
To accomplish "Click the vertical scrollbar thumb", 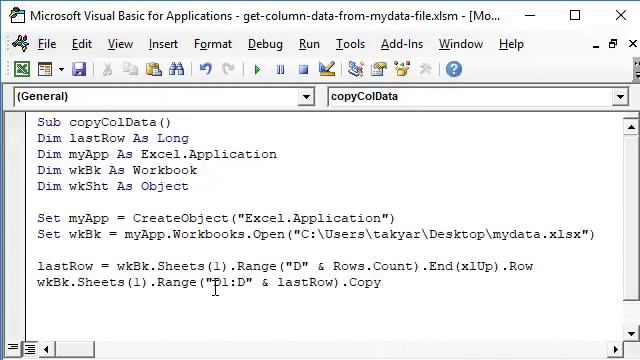I will click(631, 218).
